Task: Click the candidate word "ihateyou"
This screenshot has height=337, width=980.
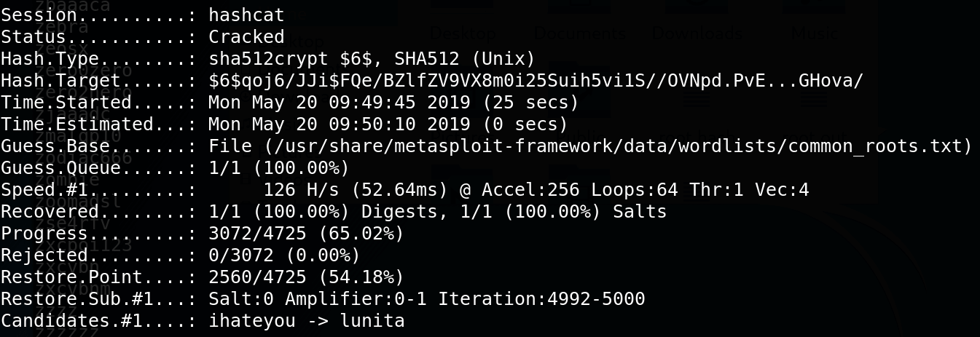Action: point(248,321)
